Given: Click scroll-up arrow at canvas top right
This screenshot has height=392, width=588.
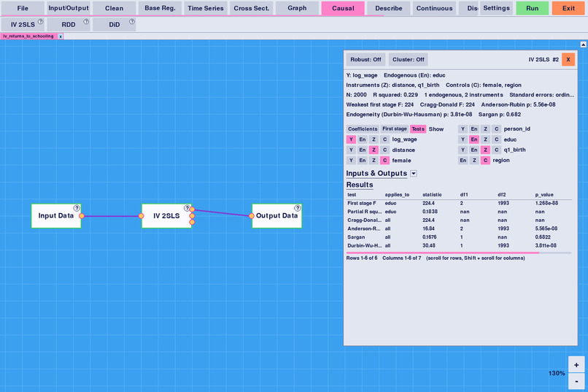Looking at the screenshot, I should pyautogui.click(x=583, y=45).
